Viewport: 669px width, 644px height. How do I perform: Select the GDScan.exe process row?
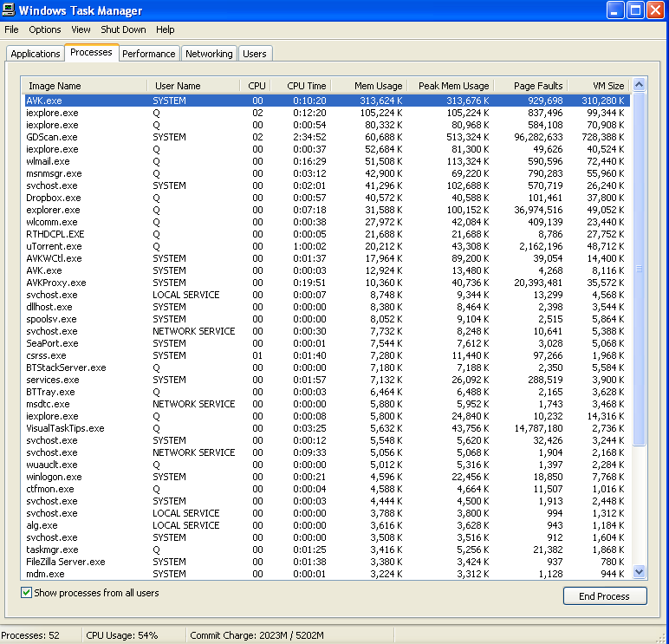(x=327, y=137)
